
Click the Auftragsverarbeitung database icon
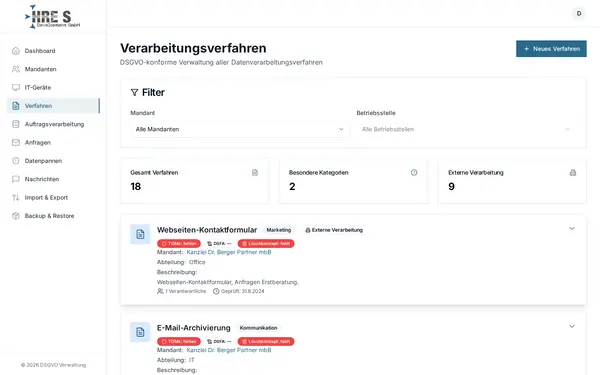(x=16, y=124)
